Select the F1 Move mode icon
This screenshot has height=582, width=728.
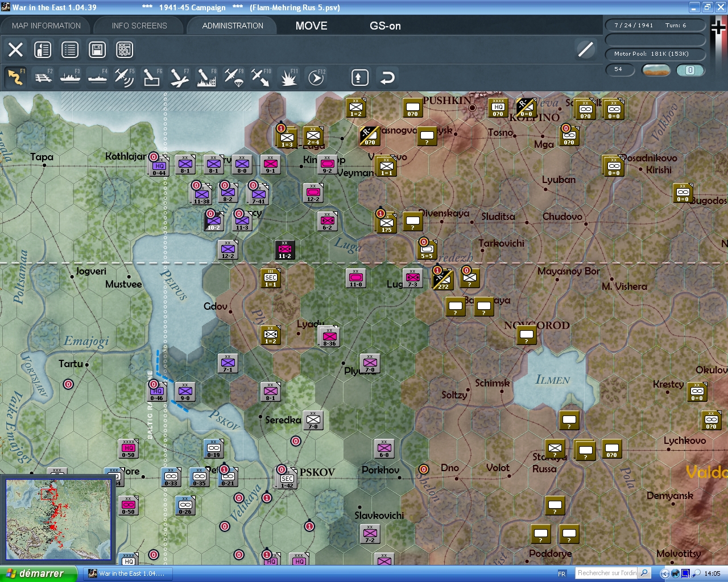coord(15,77)
